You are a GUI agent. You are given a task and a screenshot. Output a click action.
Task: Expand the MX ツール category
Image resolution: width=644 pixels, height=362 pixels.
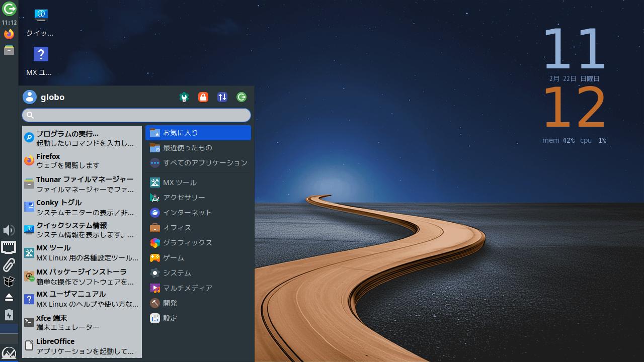click(198, 183)
